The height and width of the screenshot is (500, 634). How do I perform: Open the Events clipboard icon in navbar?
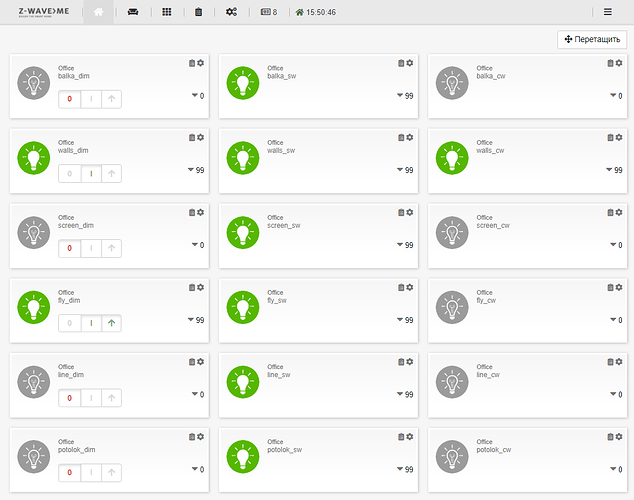[199, 12]
